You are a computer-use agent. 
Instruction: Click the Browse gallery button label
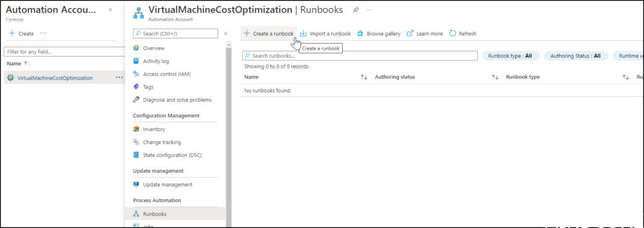(x=384, y=34)
